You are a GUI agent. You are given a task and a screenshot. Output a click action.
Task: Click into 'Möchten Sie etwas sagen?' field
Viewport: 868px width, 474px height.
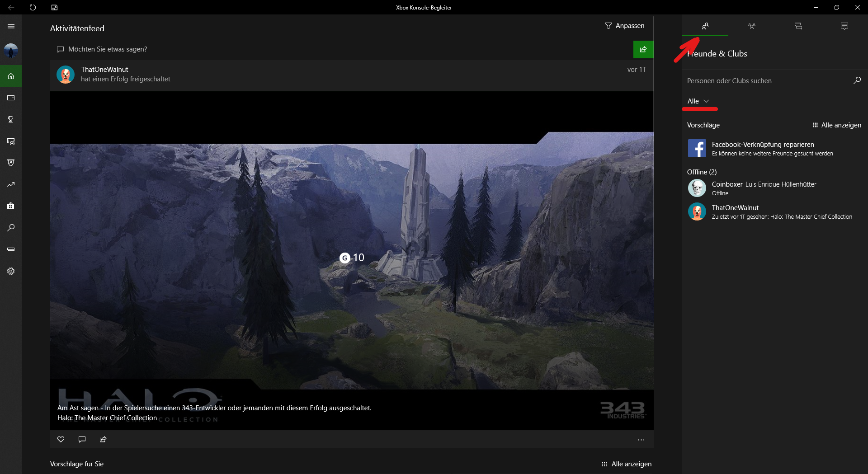[341, 49]
